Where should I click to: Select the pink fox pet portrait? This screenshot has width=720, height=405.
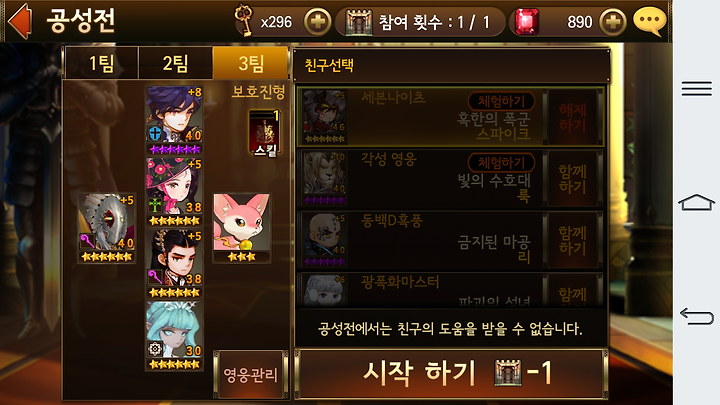pyautogui.click(x=242, y=228)
